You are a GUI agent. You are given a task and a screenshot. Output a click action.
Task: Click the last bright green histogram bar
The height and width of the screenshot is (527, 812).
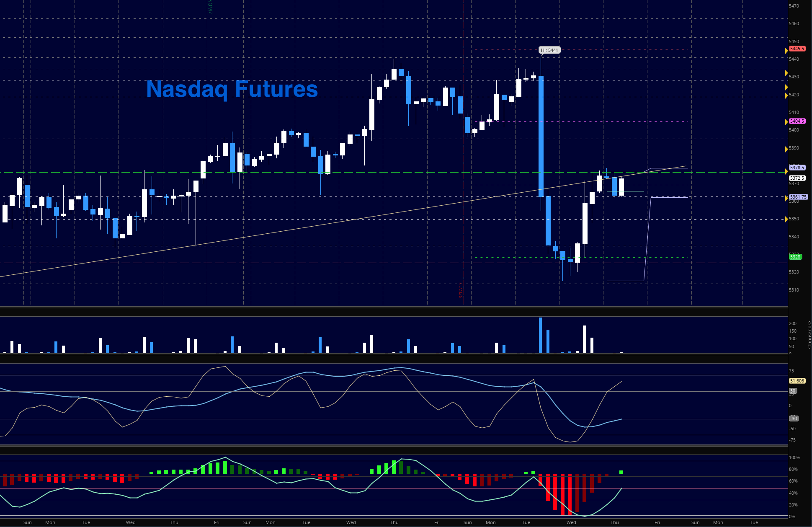621,472
